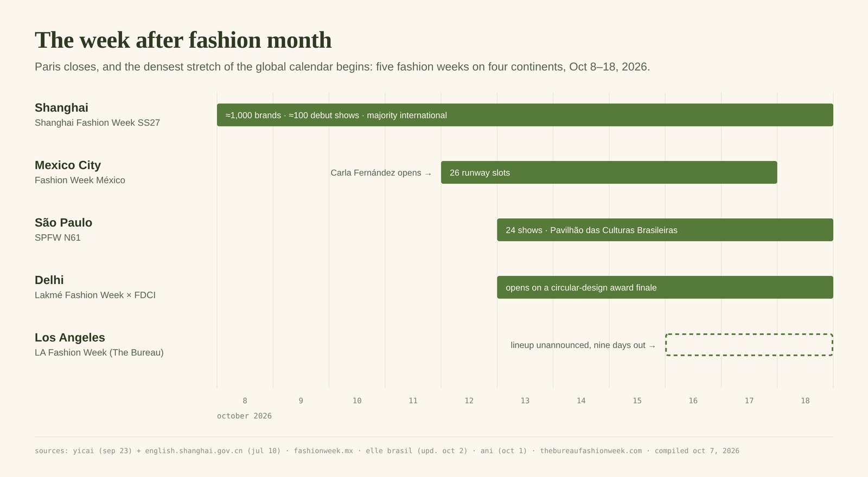Click the title 'The week after fashion month'
868x477 pixels.
pos(183,40)
